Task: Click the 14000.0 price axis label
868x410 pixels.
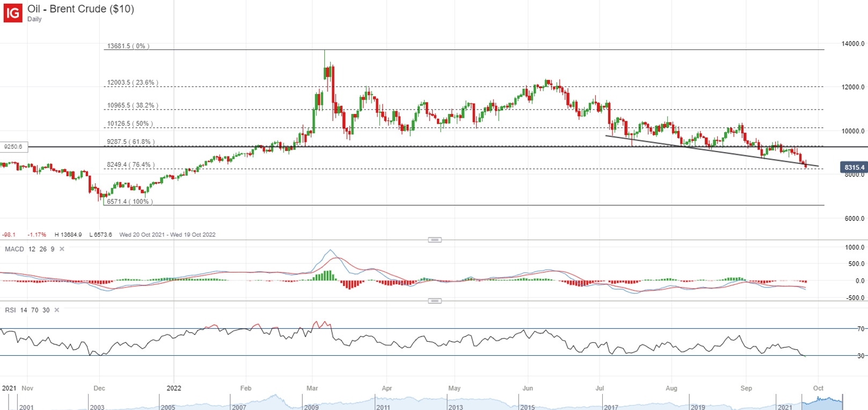Action: tap(853, 44)
